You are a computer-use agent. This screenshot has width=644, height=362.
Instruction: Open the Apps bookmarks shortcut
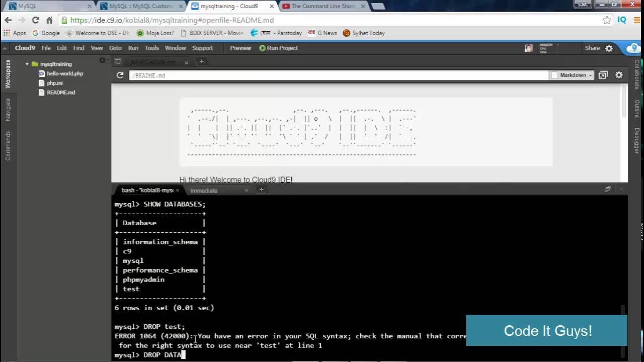[x=15, y=33]
